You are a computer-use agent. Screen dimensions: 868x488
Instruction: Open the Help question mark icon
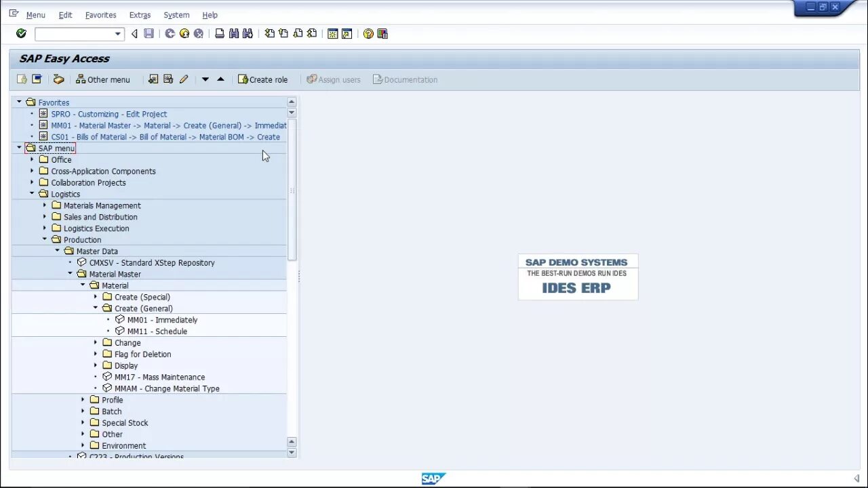pyautogui.click(x=368, y=33)
